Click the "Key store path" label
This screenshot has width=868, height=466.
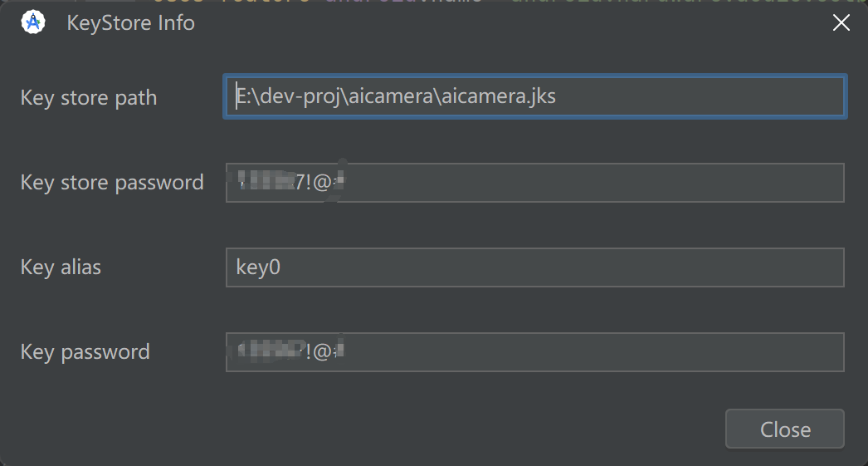pos(88,98)
